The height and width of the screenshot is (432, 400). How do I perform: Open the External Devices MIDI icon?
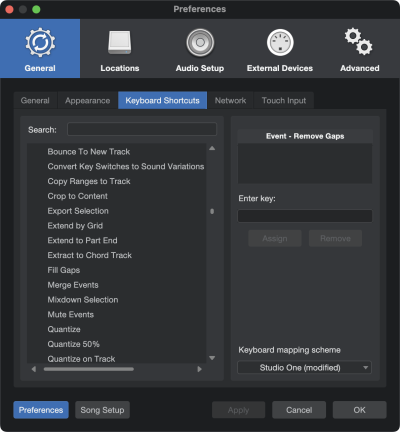[280, 42]
